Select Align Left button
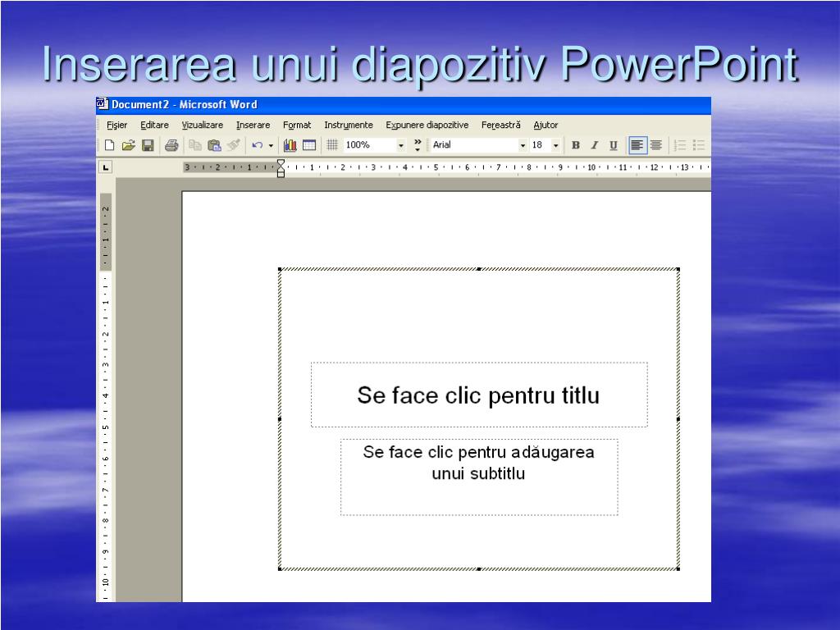Screen dimensions: 840x630 [637, 145]
